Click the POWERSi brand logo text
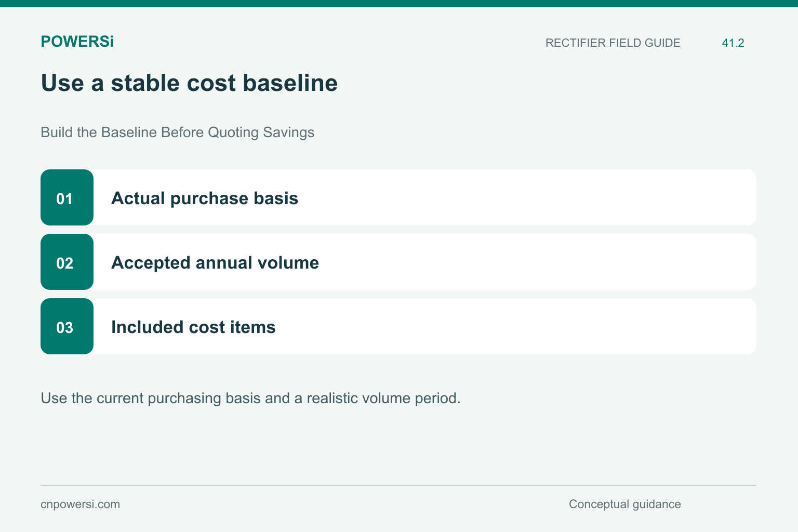798x532 pixels. tap(77, 42)
